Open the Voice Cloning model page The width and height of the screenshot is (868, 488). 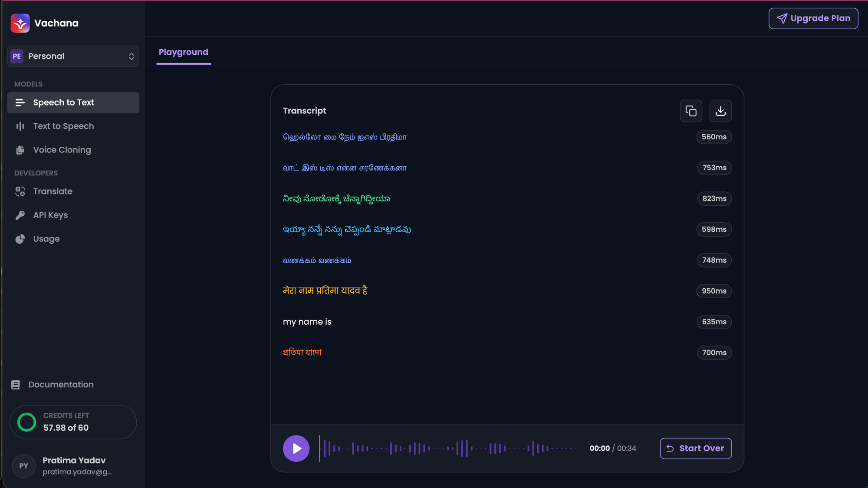click(x=62, y=150)
